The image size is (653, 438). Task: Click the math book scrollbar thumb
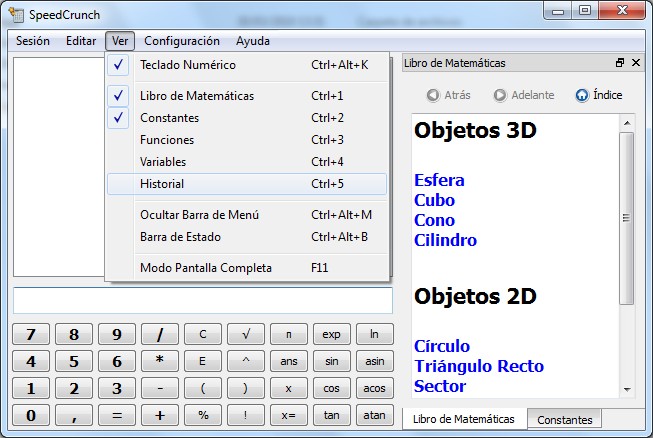pyautogui.click(x=626, y=218)
